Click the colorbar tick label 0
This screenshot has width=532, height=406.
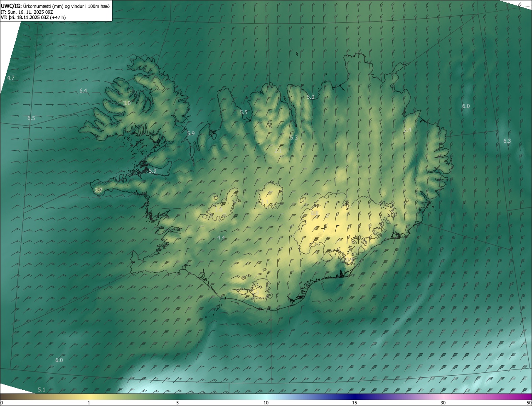(2, 403)
